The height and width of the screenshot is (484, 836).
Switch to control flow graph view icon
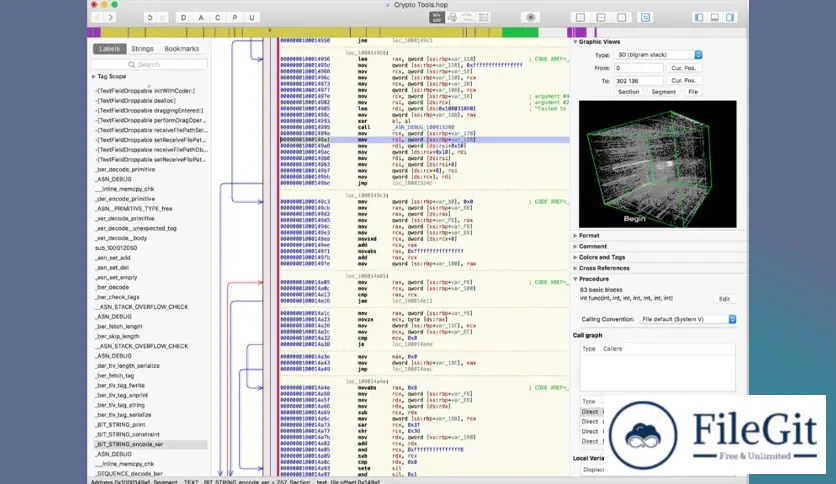452,18
